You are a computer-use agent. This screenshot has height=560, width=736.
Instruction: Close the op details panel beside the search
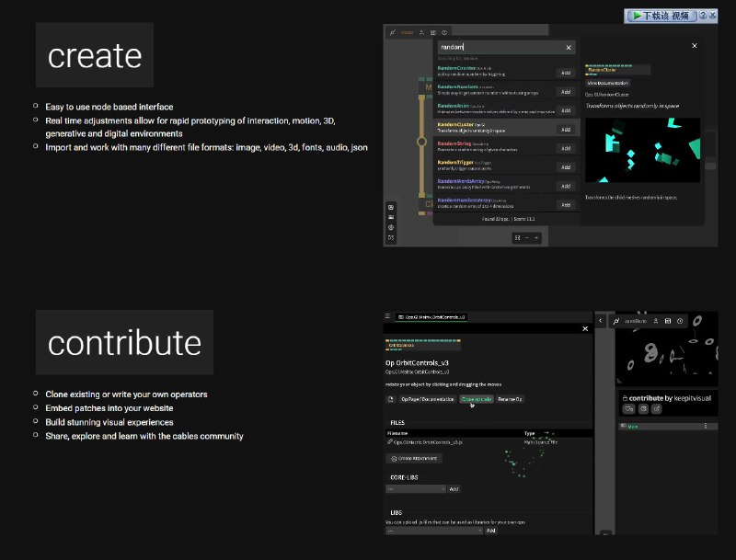click(694, 45)
